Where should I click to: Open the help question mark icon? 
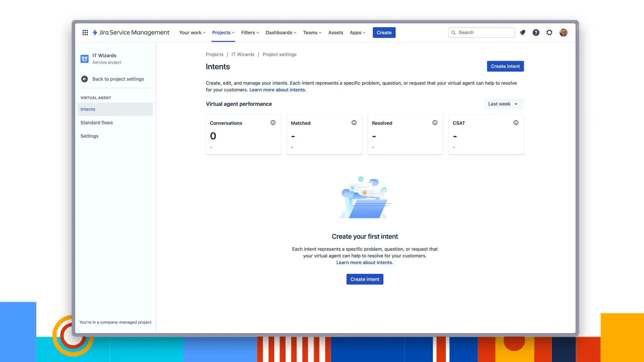pos(536,32)
